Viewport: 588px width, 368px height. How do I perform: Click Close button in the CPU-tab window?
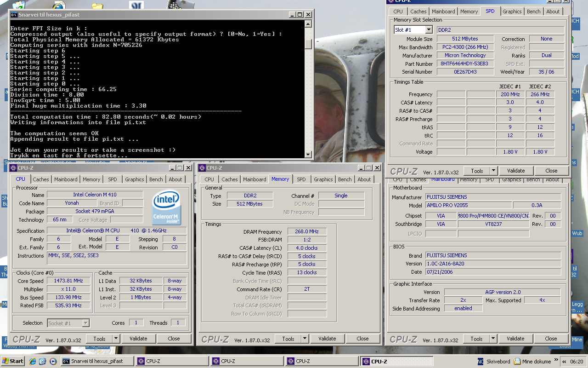pos(174,339)
